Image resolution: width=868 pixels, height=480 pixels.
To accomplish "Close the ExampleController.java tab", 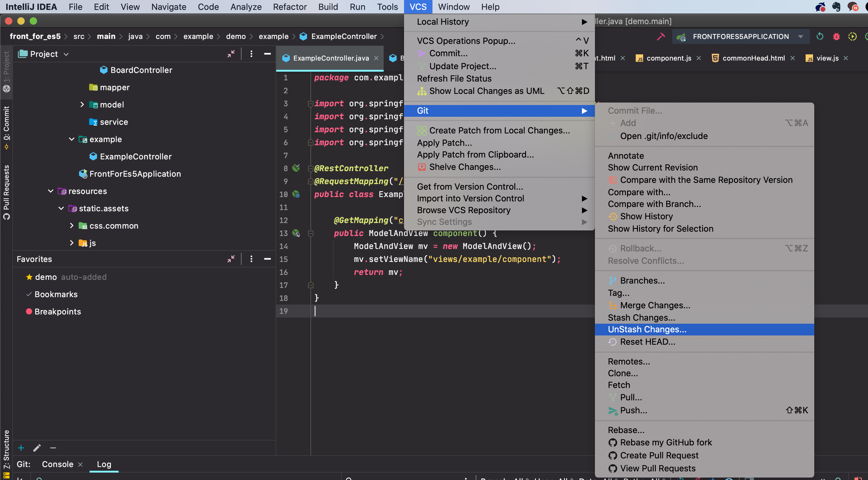I will (x=376, y=58).
